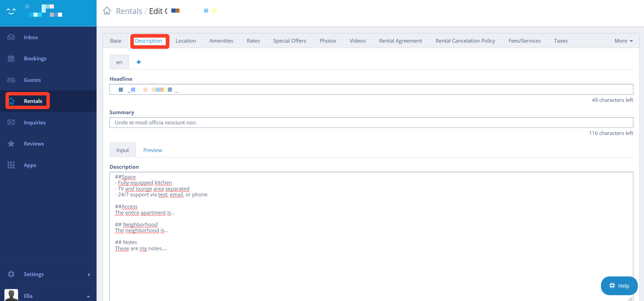Screen dimensions: 644x301
Task: Open Bookings via the calendar icon
Action: 11,59
